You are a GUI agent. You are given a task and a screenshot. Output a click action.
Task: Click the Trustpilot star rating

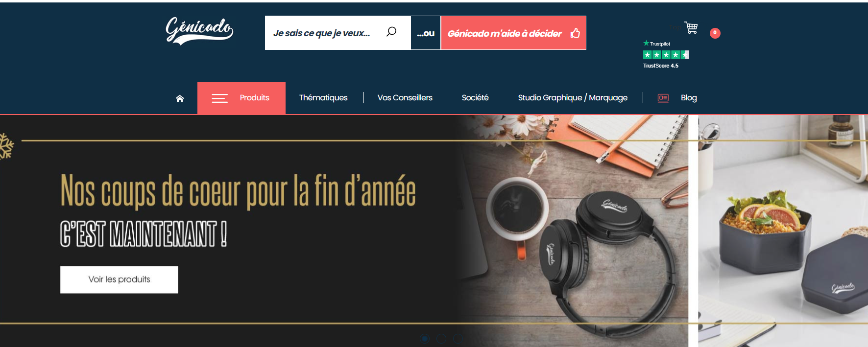point(666,55)
